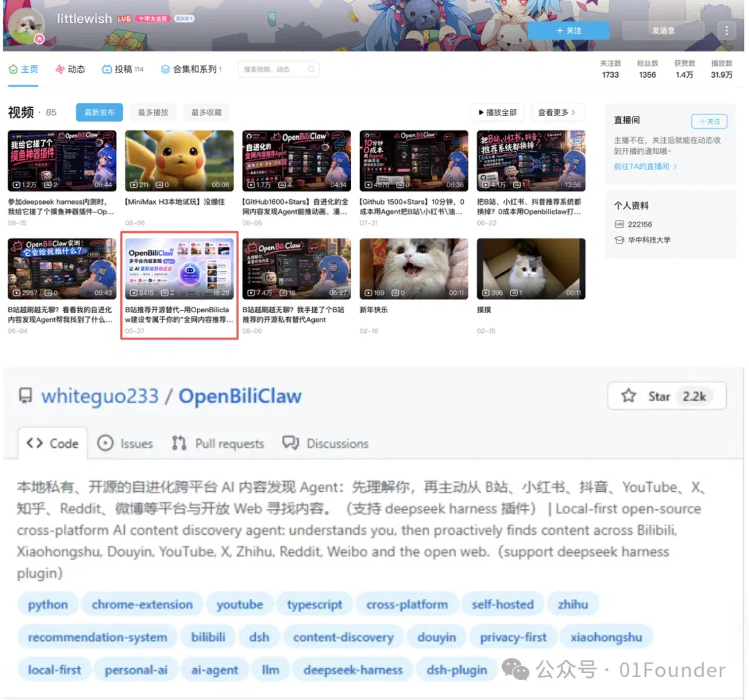
Task: View the 关注数 1733 following count
Action: (610, 69)
